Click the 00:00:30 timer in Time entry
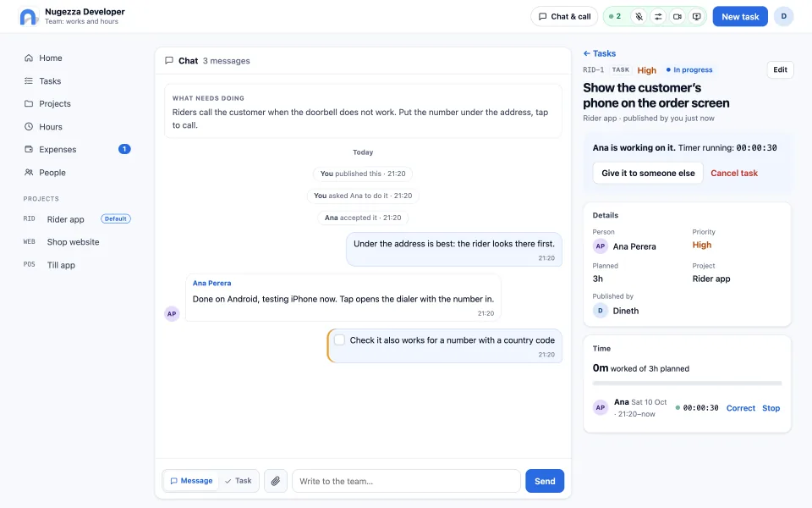 (700, 408)
